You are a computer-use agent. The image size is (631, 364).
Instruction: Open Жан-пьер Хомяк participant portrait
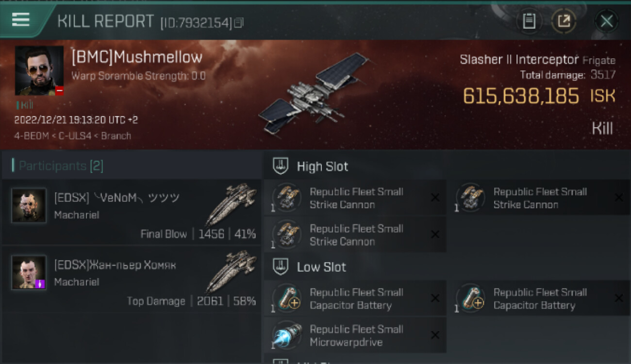29,272
